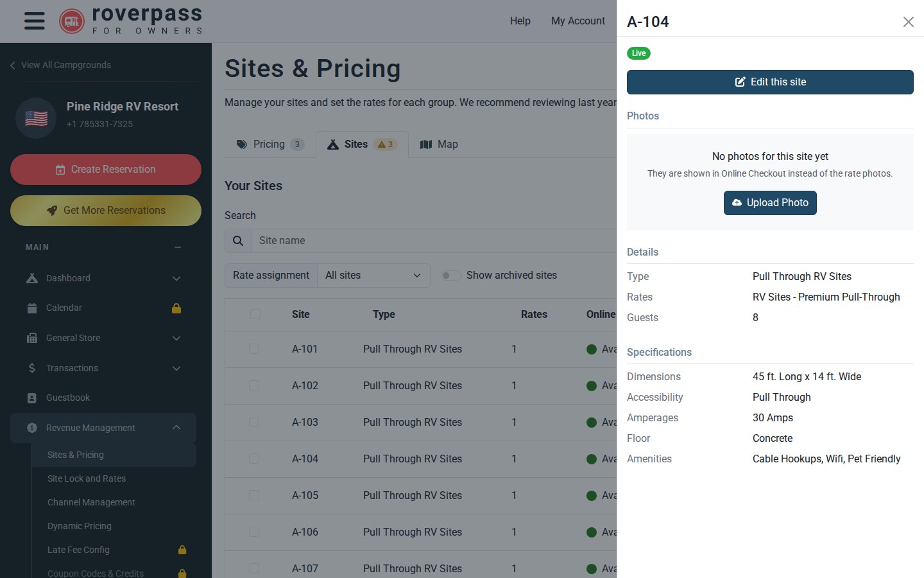Select the checkbox for site A-101
The image size is (924, 578).
pos(254,349)
